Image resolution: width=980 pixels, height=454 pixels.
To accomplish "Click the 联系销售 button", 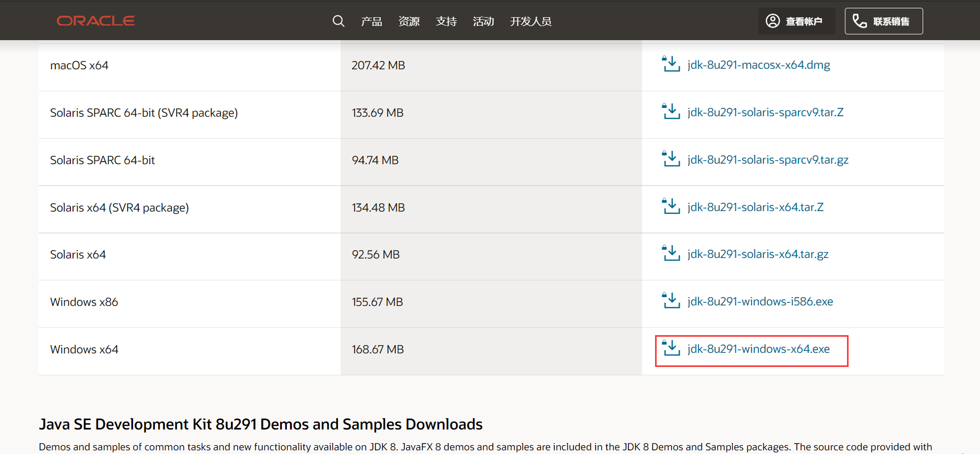I will coord(884,21).
